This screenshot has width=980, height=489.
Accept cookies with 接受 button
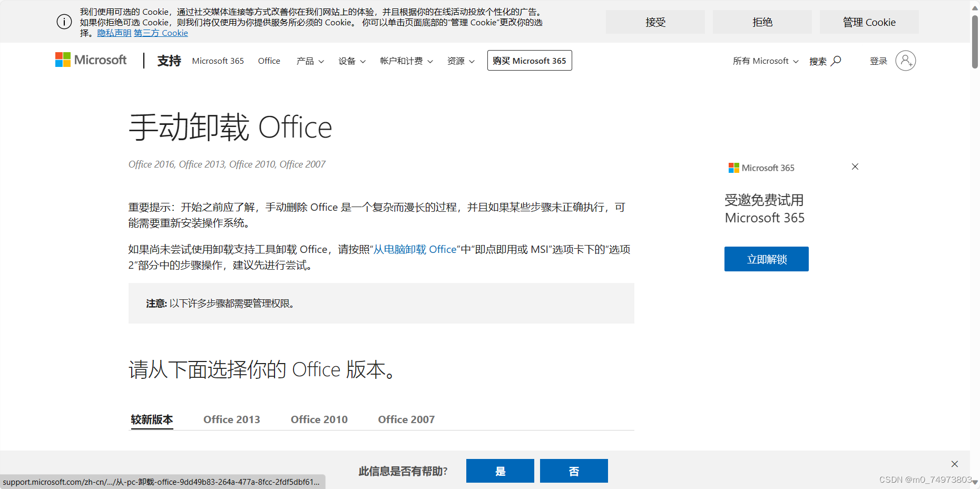point(655,22)
